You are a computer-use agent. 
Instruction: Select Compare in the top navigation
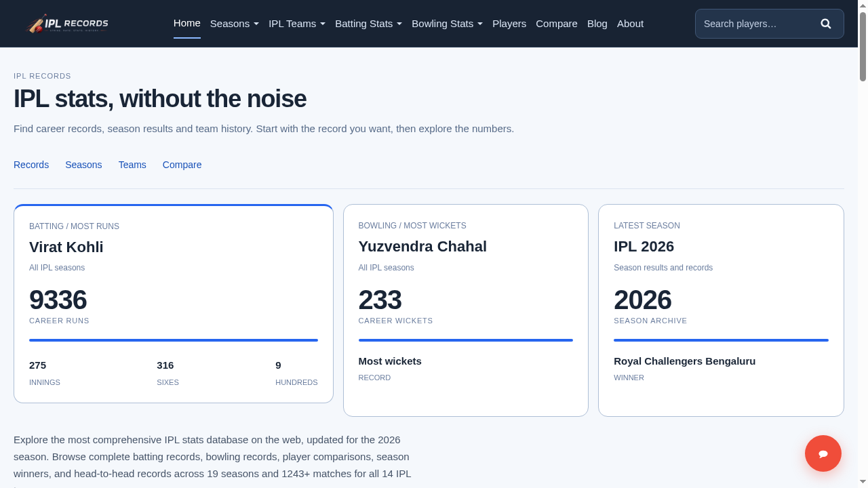pos(557,24)
